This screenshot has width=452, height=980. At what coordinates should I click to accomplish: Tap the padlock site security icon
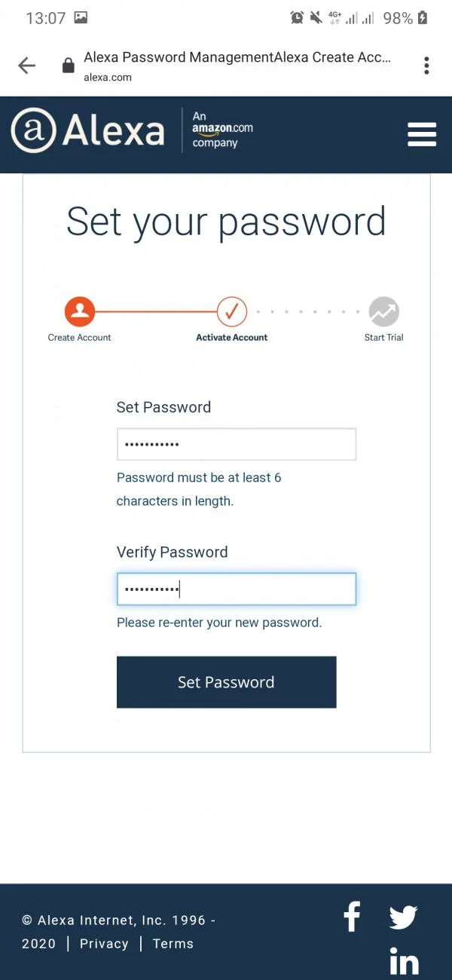[69, 66]
